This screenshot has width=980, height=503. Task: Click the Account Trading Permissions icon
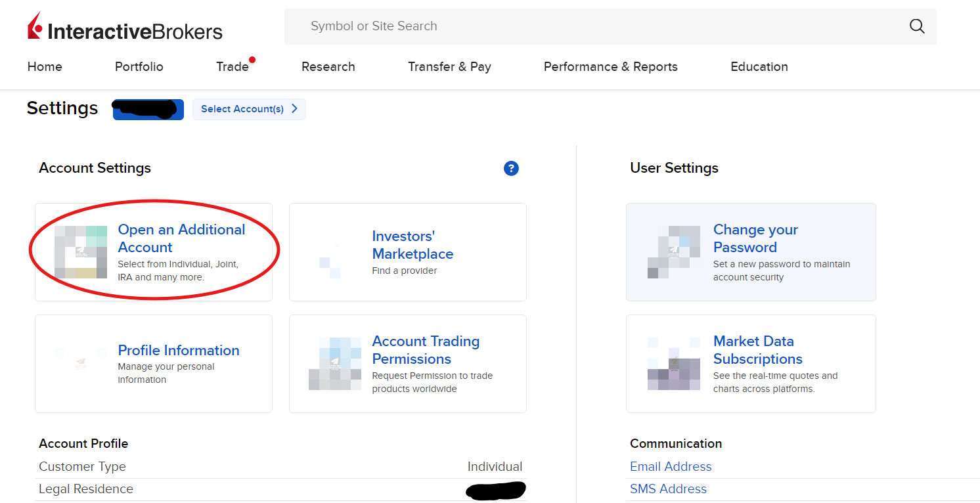pyautogui.click(x=335, y=364)
